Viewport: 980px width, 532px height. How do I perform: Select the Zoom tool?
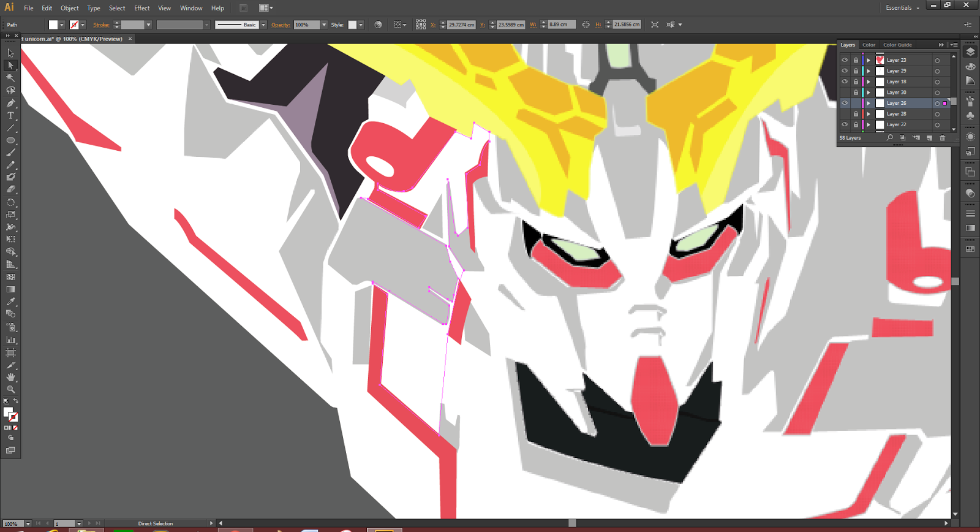coord(10,389)
